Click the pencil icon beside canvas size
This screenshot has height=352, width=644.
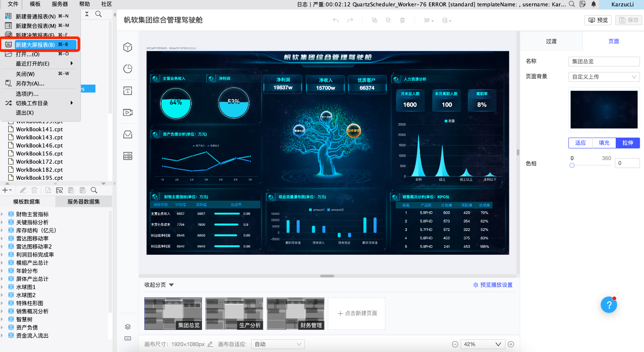click(x=210, y=344)
